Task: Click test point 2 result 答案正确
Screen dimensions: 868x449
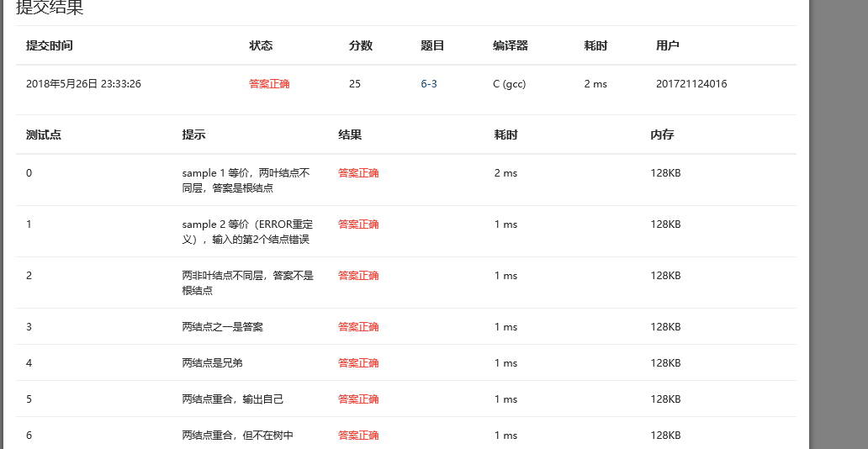Action: (358, 275)
